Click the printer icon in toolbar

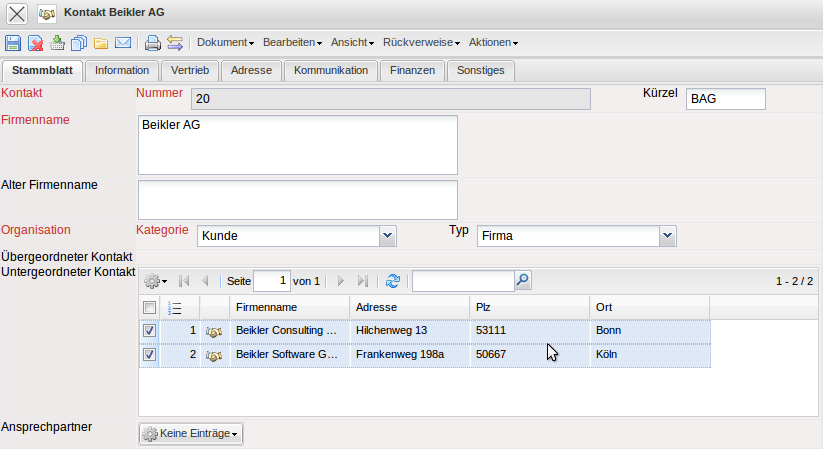[x=152, y=43]
